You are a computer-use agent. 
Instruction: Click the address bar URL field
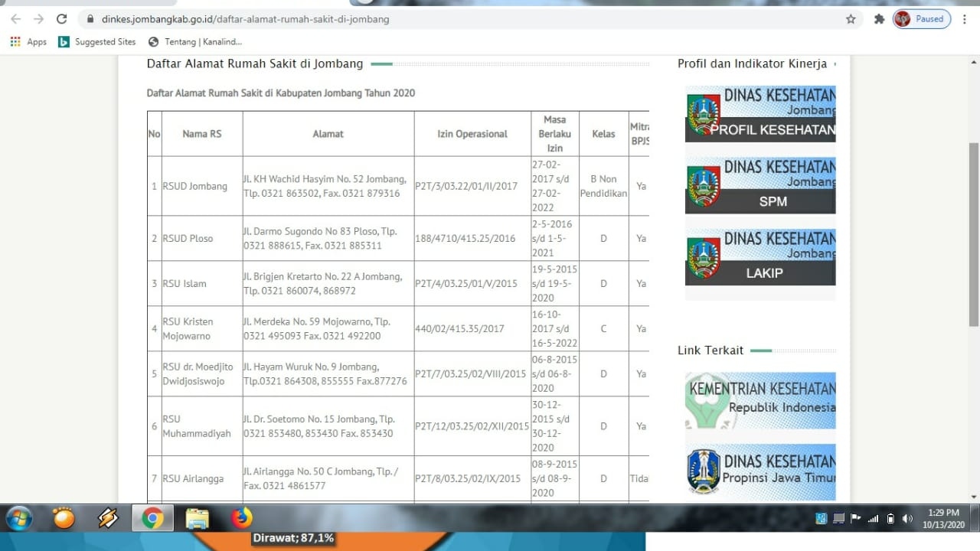point(459,19)
